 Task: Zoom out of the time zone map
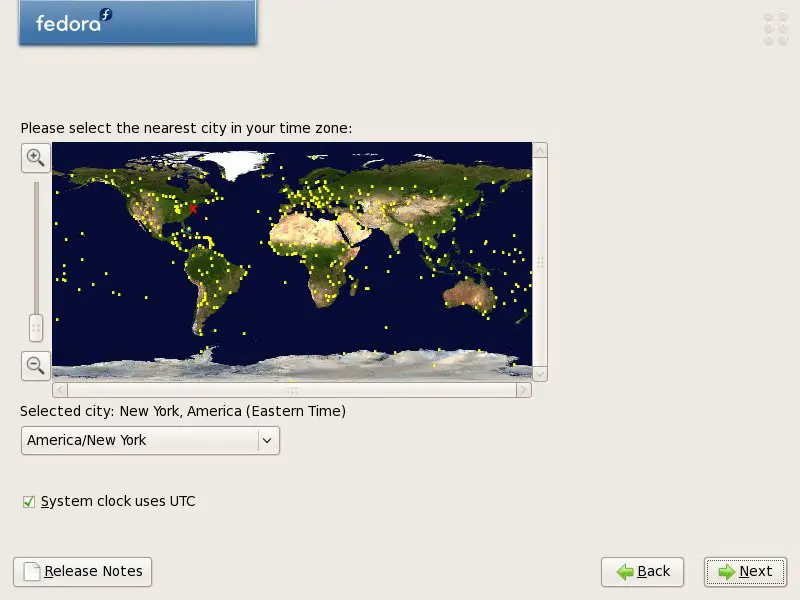click(36, 365)
